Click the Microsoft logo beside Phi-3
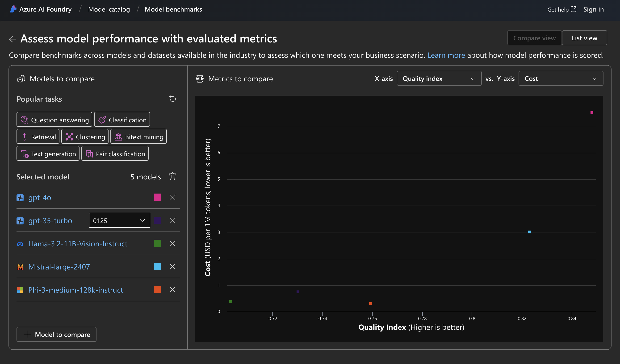The image size is (620, 364). 20,290
